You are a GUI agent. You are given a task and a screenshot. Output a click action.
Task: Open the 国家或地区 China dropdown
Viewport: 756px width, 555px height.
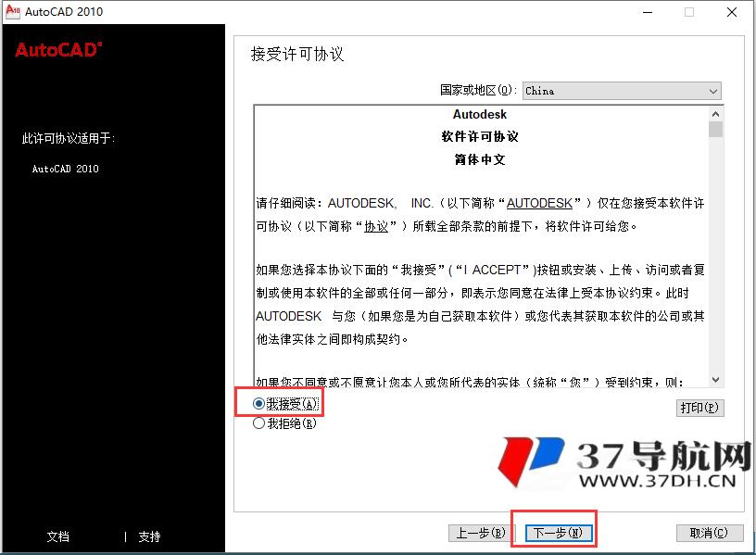click(x=621, y=91)
